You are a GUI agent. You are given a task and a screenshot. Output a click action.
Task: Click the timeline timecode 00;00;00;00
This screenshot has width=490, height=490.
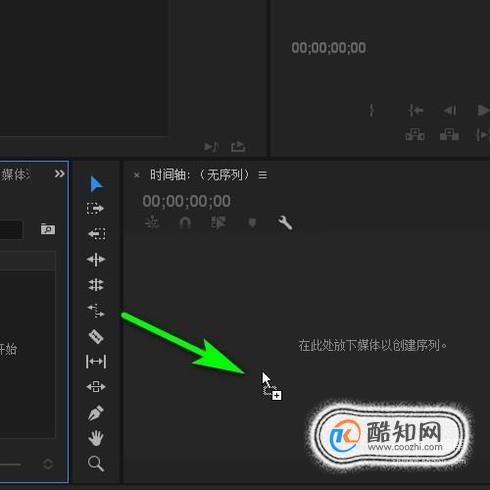[187, 201]
